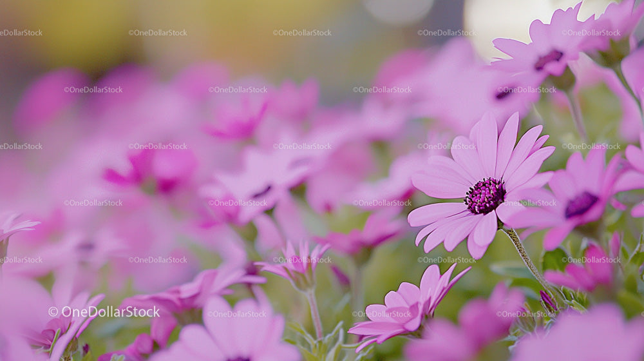Click the top-left corner OneDollarStock watermark
Screen dimensions: 644x361
(21, 32)
